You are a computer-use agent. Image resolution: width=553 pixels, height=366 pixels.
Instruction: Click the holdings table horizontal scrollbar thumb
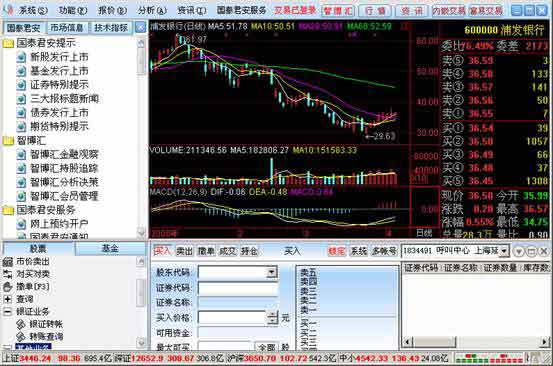coord(435,341)
